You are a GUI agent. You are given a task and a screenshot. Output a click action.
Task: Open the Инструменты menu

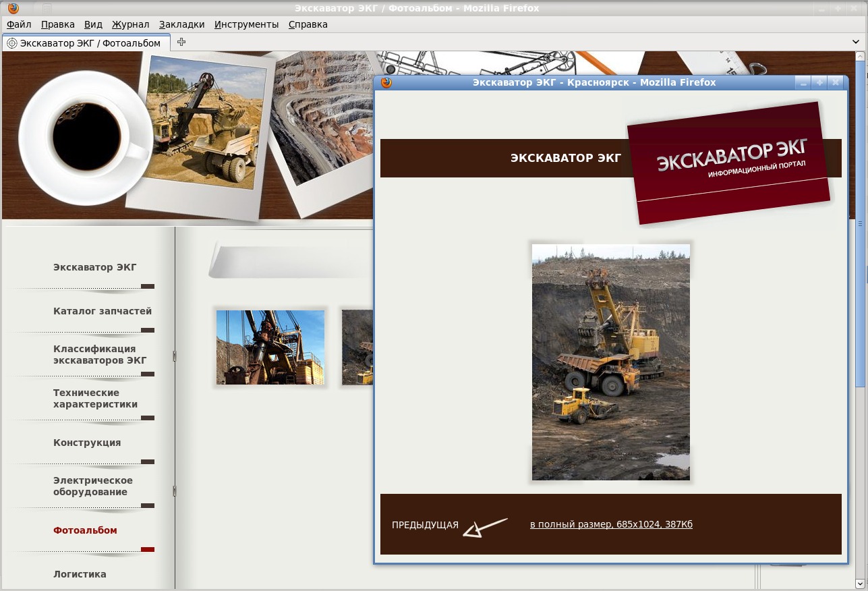pyautogui.click(x=246, y=24)
